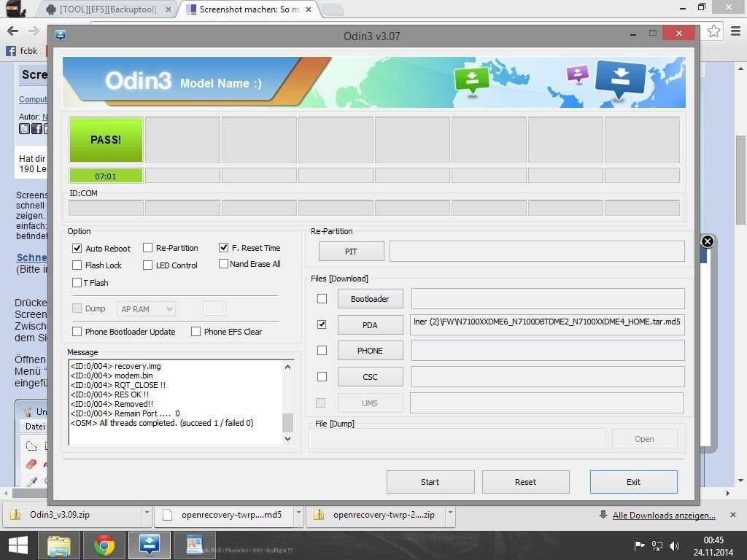Click the green PASS! status box
Image resolution: width=747 pixels, height=560 pixels.
click(x=106, y=139)
